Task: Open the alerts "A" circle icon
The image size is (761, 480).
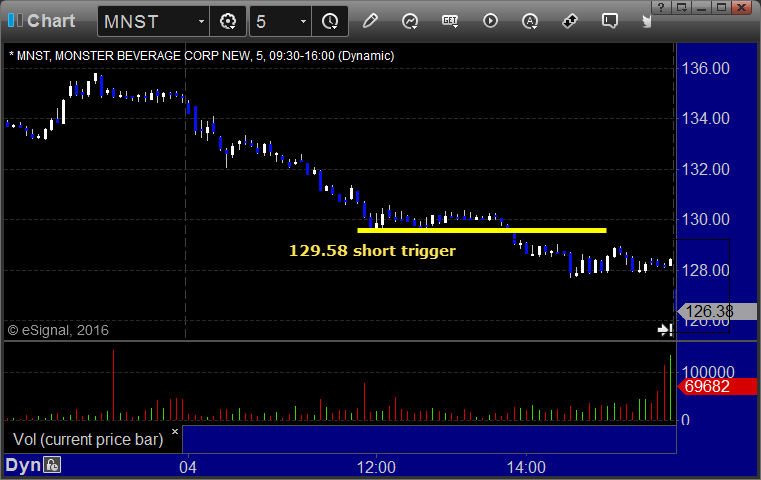Action: coord(530,21)
